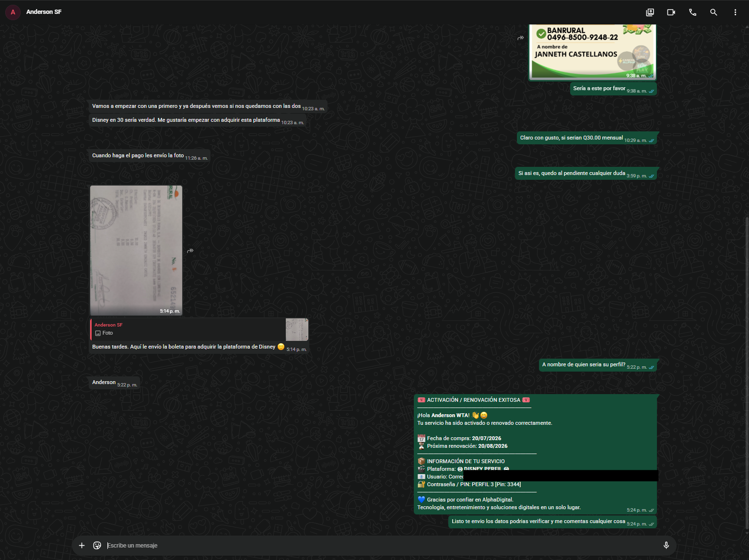Click "Tu servicio ha sido activado" line
The image size is (749, 560).
click(485, 423)
